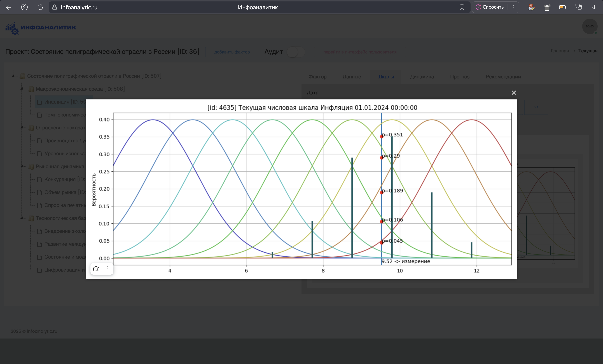
Task: Bookmark the page via bookmark icon
Action: pos(462,7)
